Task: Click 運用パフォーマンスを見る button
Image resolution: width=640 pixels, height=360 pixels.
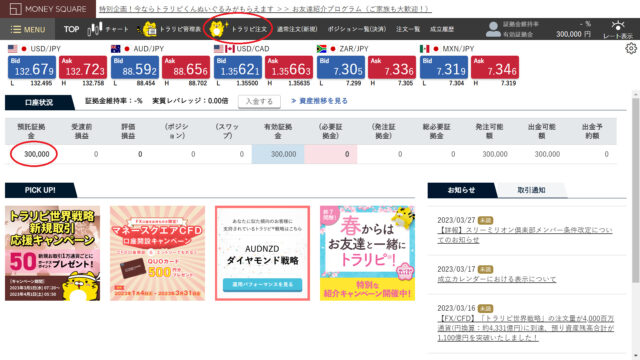Action: pos(262,284)
